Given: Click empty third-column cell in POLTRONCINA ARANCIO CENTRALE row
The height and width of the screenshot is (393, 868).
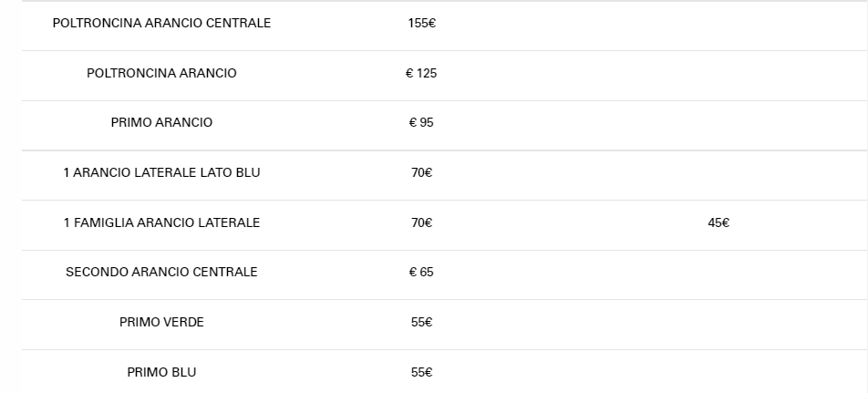Looking at the screenshot, I should click(718, 24).
